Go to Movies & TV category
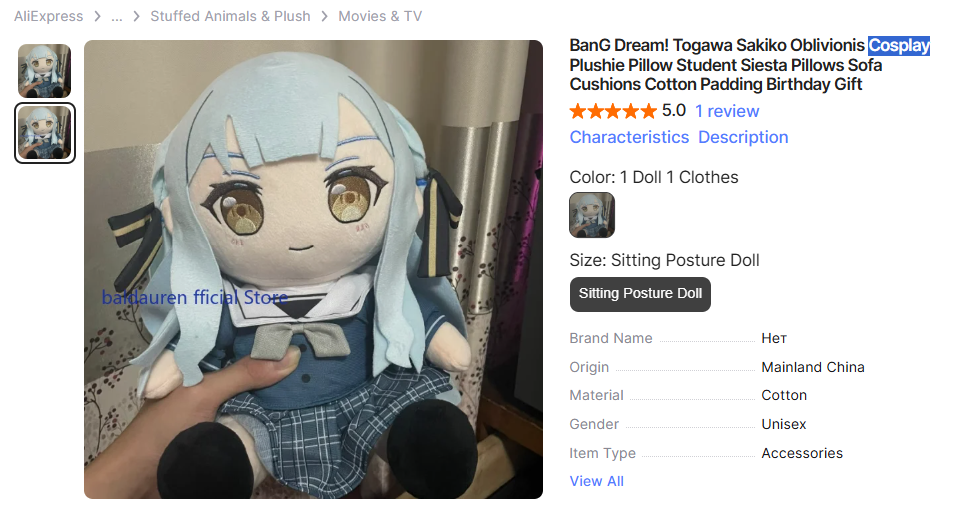 tap(380, 16)
